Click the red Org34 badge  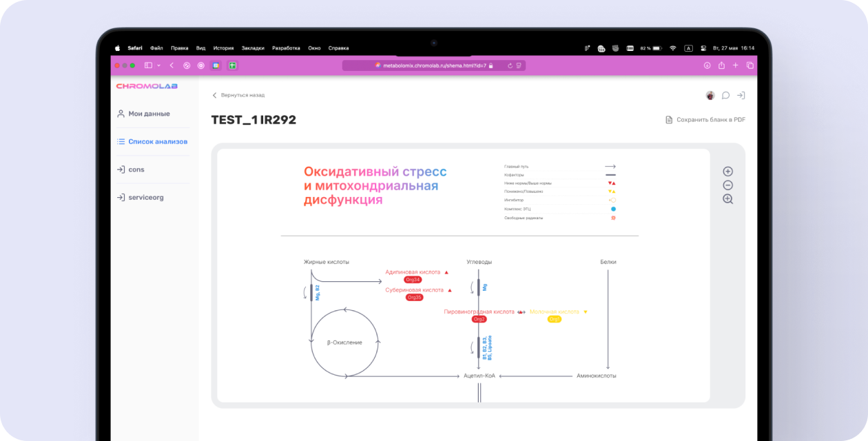click(413, 280)
